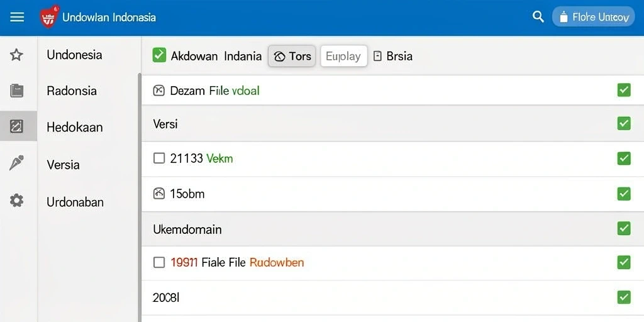Select the highlighted edit icon beside Hedokaan
This screenshot has height=322, width=644.
pos(16,126)
